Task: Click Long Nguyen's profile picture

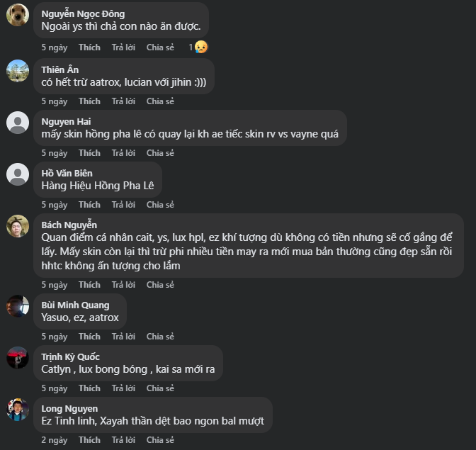Action: click(x=18, y=410)
